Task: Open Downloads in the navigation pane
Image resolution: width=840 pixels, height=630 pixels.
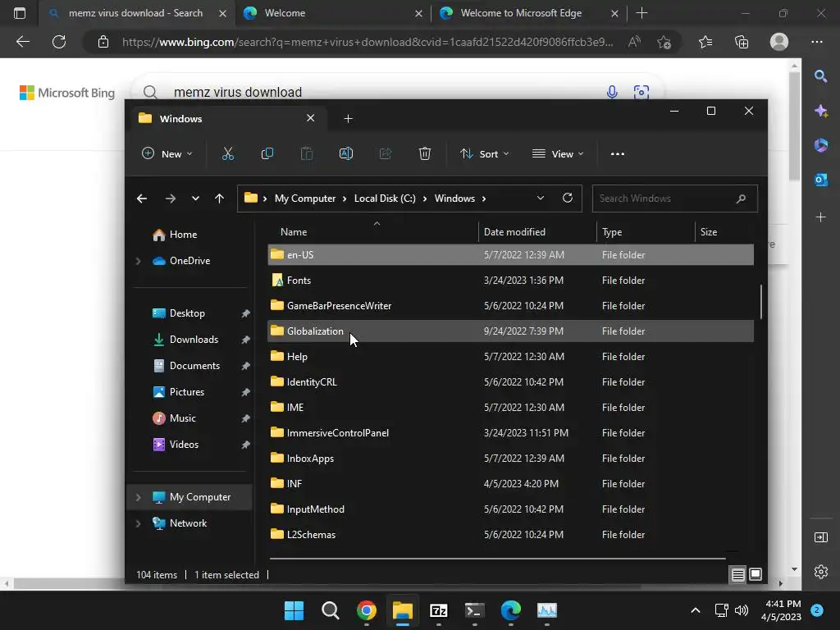Action: [x=194, y=340]
